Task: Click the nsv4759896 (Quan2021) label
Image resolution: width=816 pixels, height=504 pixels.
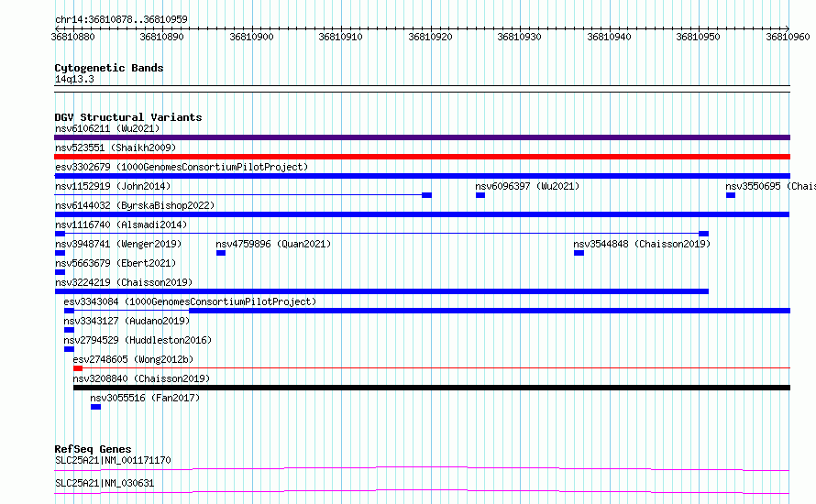Action: pos(273,244)
